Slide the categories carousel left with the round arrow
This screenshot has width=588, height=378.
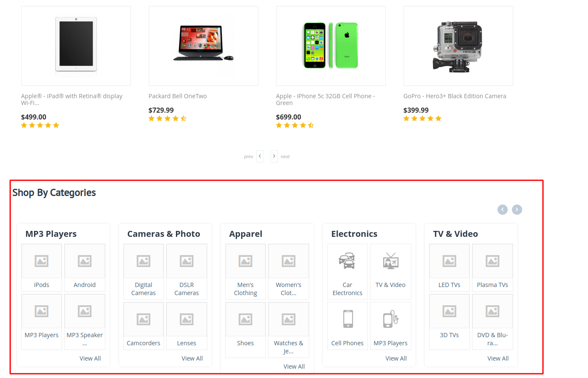(503, 210)
